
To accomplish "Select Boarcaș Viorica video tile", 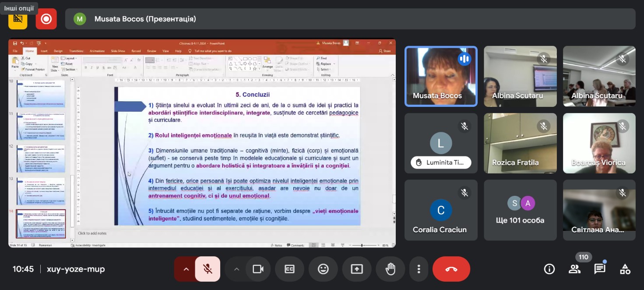I will (x=599, y=143).
